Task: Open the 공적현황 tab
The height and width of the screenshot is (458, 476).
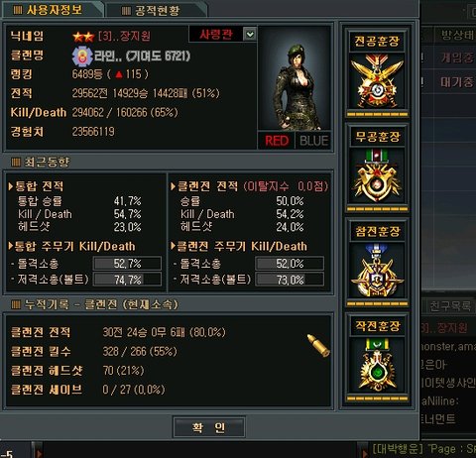Action: (157, 11)
